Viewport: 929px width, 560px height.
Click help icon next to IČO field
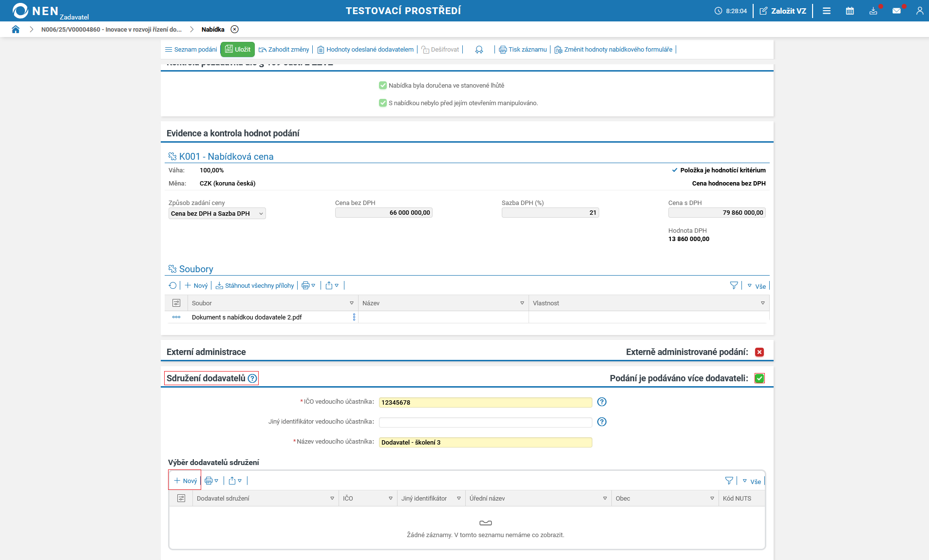602,402
